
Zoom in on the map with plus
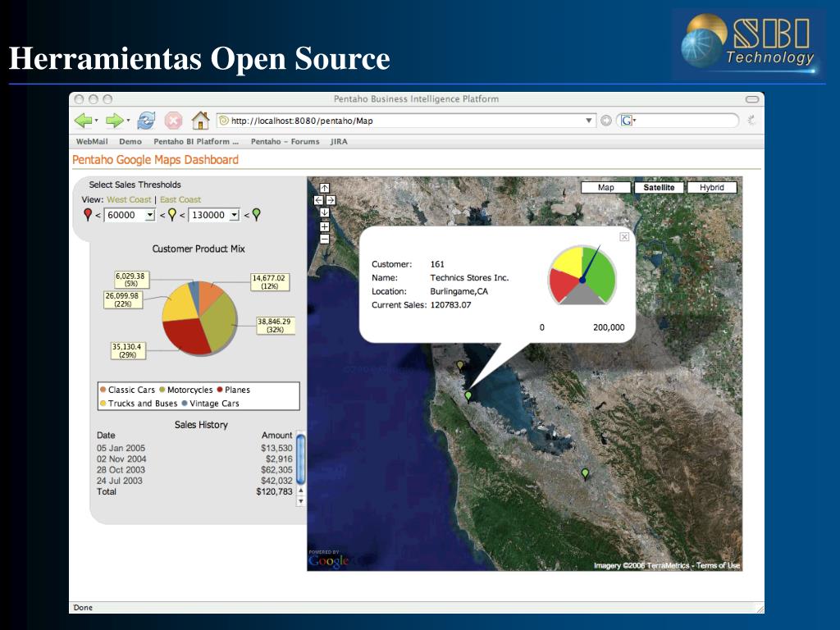pos(325,226)
